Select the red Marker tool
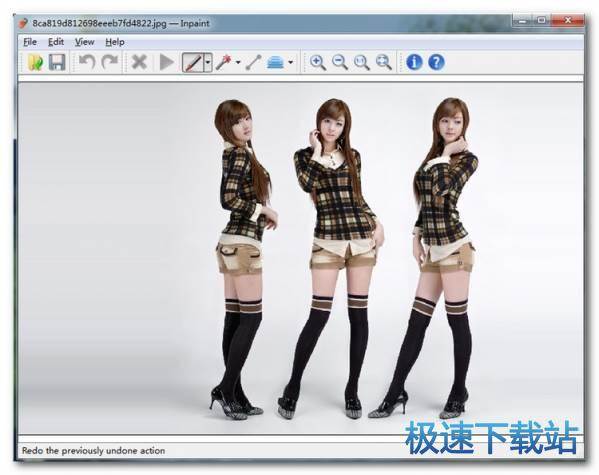 click(x=193, y=62)
